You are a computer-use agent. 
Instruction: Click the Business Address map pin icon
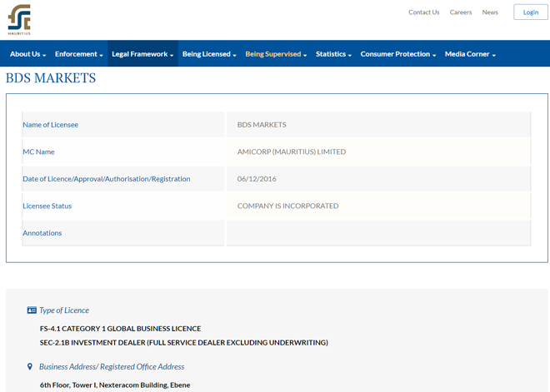[x=30, y=366]
